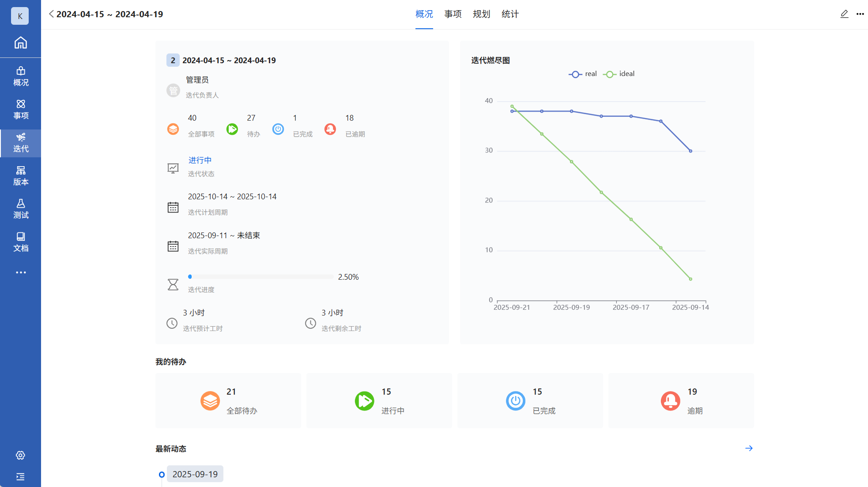Image resolution: width=868 pixels, height=487 pixels.
Task: Toggle the real series legend
Action: coord(583,74)
